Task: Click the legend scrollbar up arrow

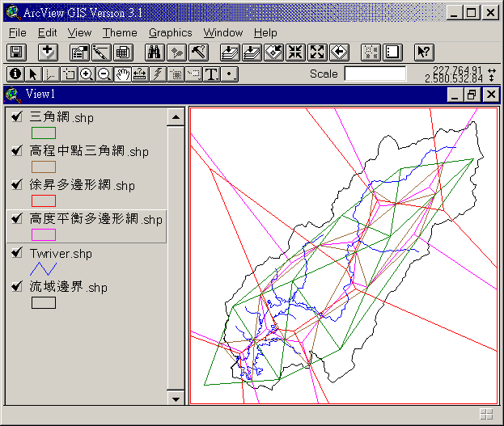Action: (x=176, y=117)
